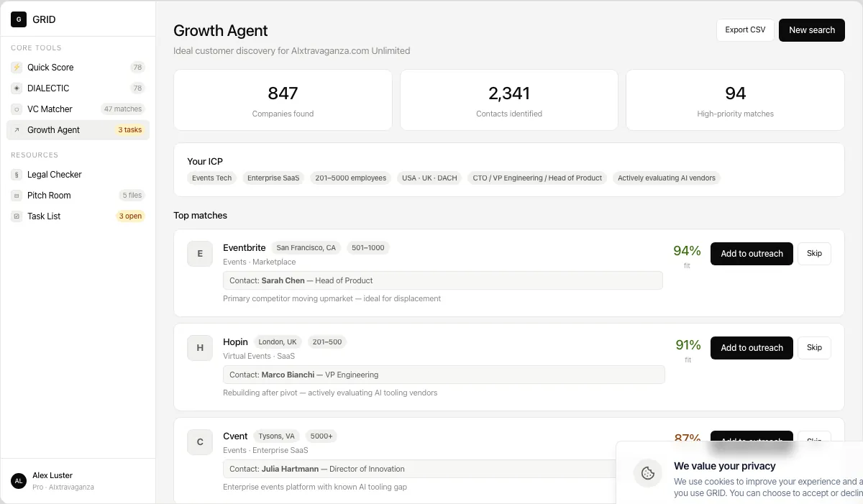Screen dimensions: 863x504
Task: Export the results as CSV
Action: 745,30
